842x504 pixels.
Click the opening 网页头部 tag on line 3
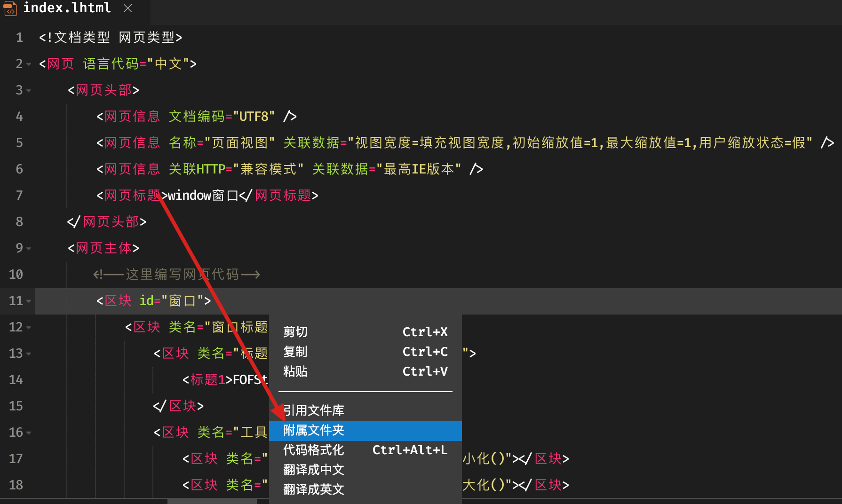pos(103,90)
